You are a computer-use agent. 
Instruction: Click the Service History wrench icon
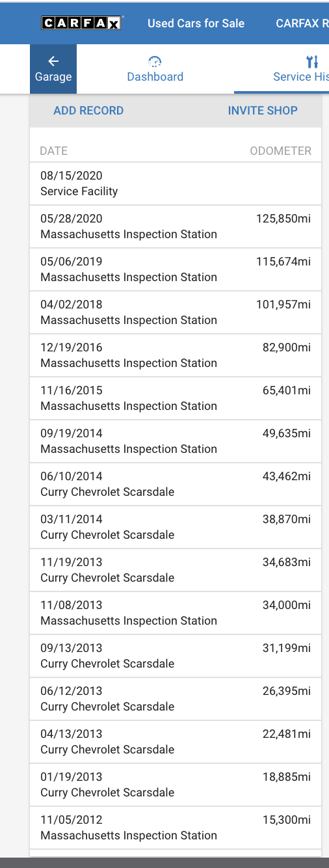coord(312,62)
